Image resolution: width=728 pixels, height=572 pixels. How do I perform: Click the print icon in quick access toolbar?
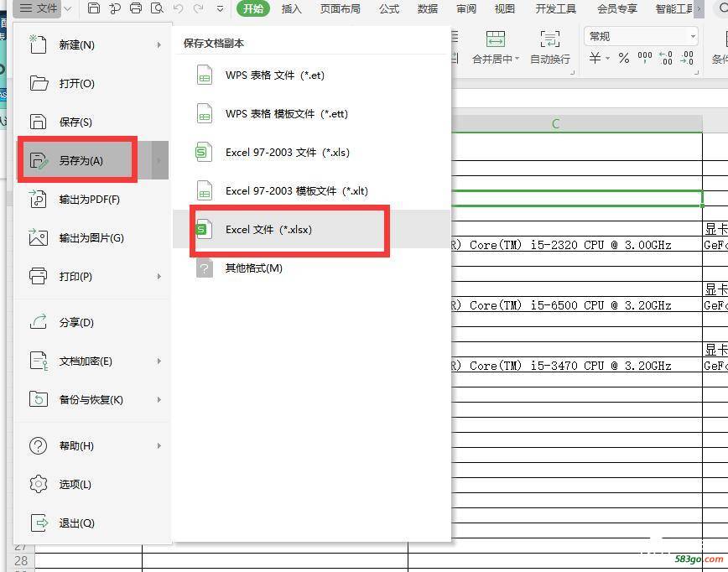[136, 8]
